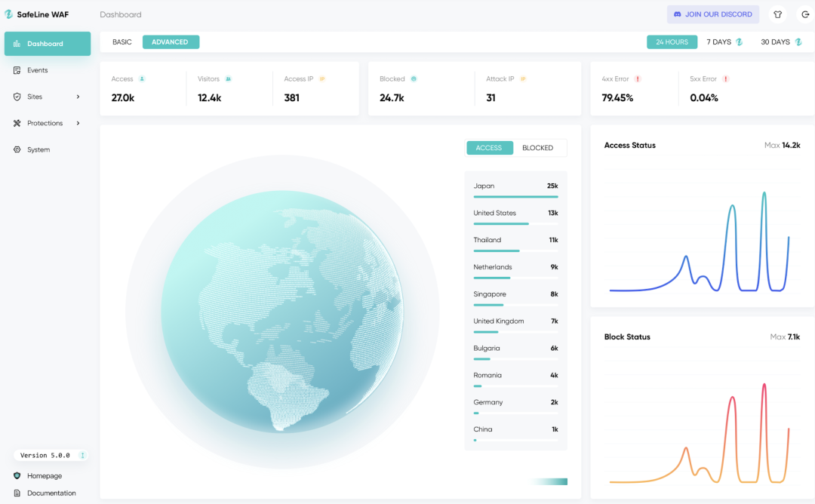Select Netherlands in country list
The image size is (815, 504).
[x=515, y=271]
